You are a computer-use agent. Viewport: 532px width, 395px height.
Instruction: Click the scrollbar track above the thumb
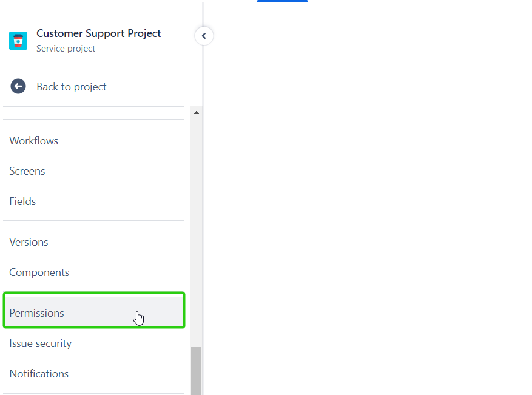[x=196, y=231]
